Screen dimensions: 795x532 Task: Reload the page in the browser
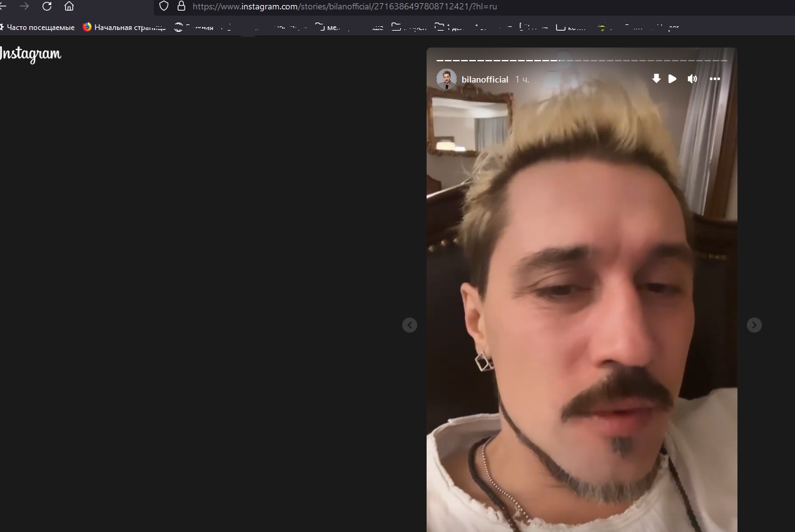coord(47,6)
